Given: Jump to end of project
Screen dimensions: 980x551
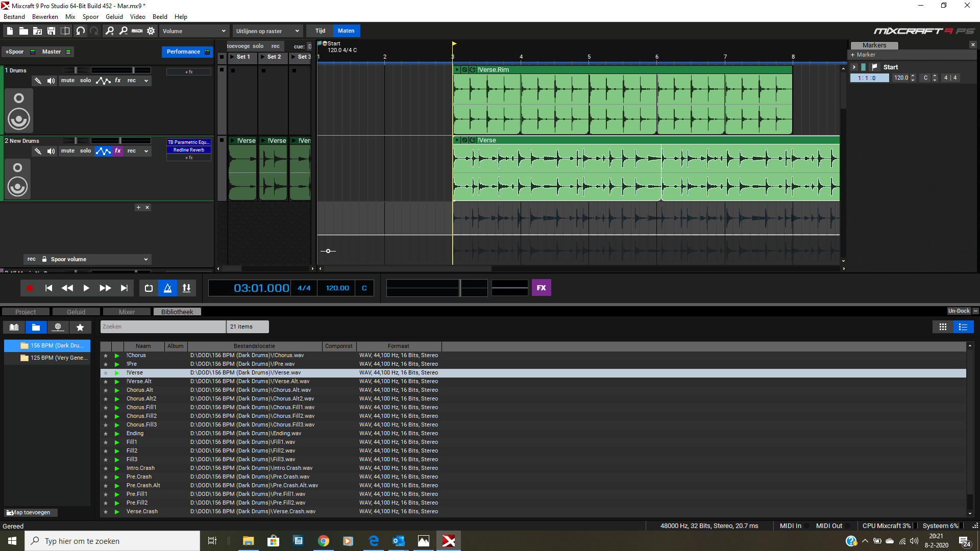Looking at the screenshot, I should (x=124, y=288).
